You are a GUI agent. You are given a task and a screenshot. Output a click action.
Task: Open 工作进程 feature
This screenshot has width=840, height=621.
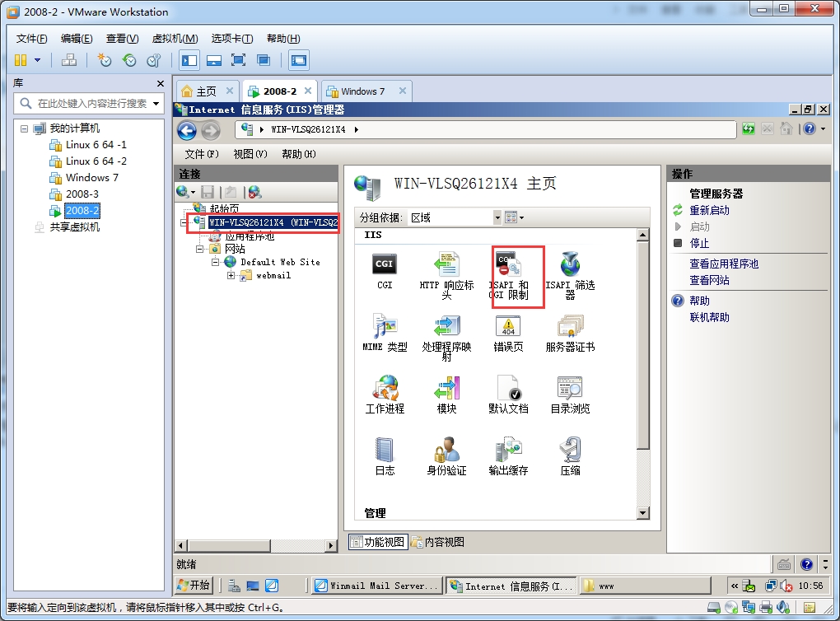pyautogui.click(x=385, y=395)
